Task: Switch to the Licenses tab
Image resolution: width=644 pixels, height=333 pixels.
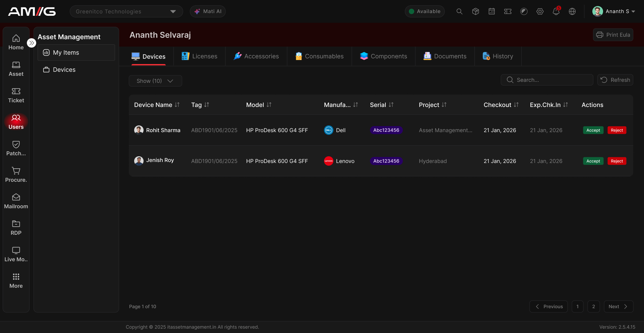Action: pos(200,56)
